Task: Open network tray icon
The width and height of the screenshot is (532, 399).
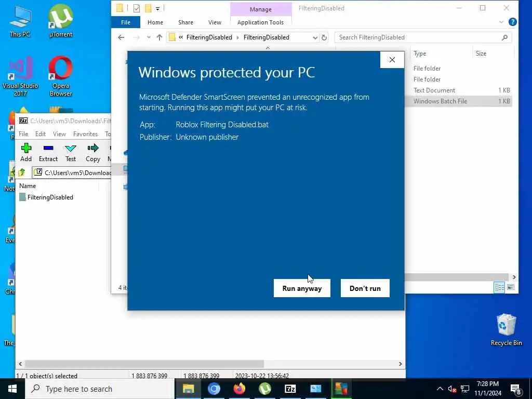Action: 465,389
